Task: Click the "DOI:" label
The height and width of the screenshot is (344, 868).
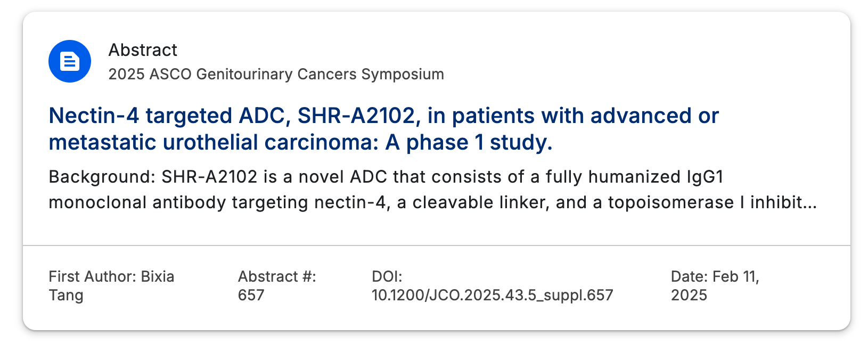Action: 387,276
